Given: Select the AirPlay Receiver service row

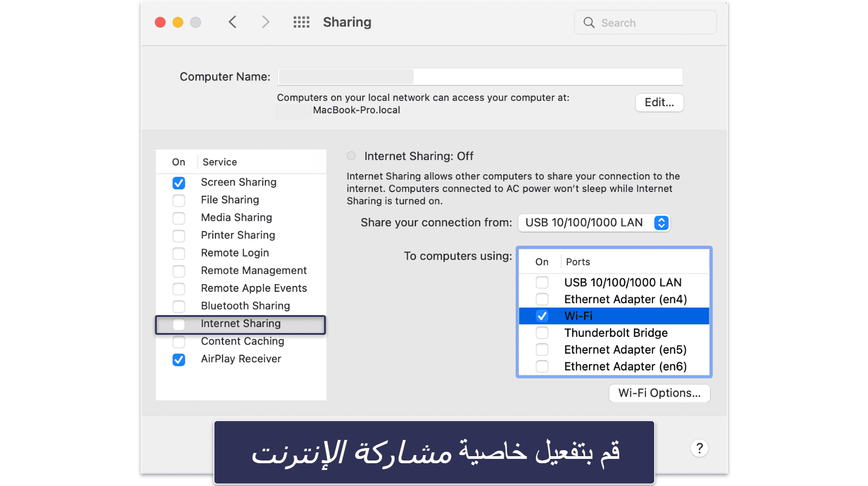Looking at the screenshot, I should [x=241, y=359].
